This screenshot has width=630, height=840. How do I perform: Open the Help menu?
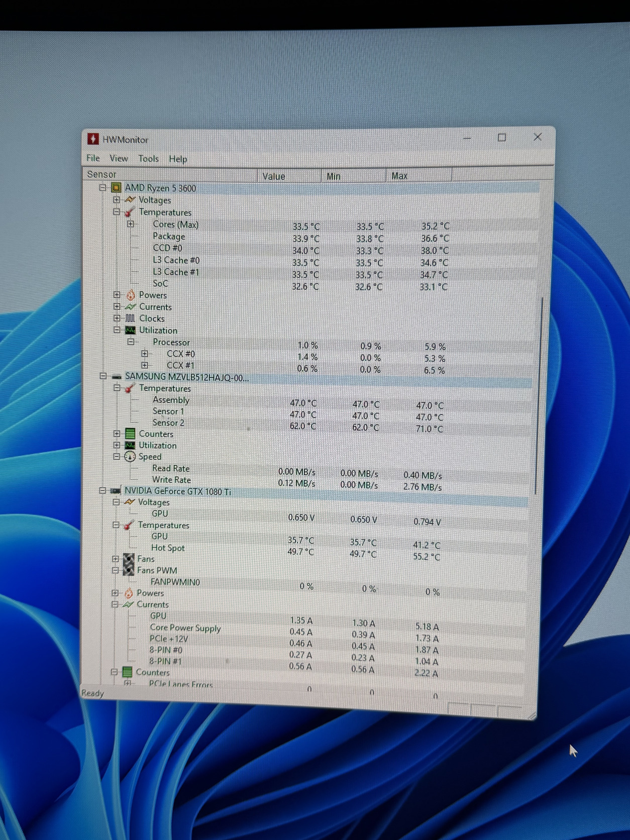(178, 159)
